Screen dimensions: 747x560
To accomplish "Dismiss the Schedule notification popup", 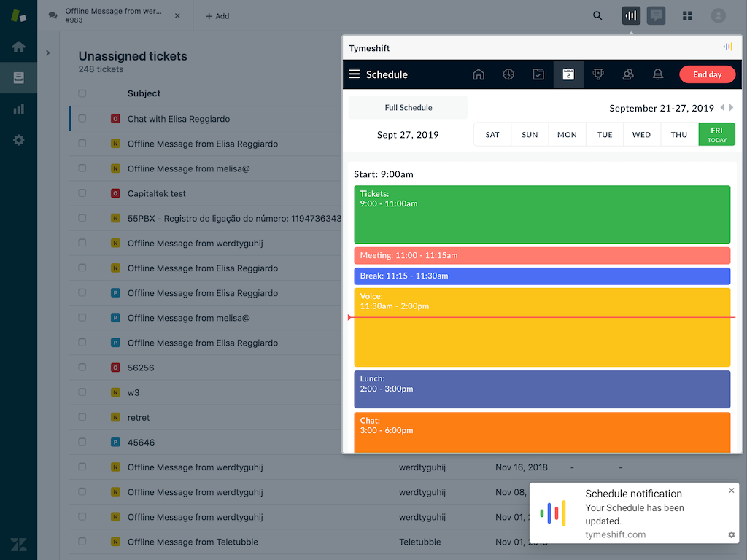I will (x=732, y=491).
